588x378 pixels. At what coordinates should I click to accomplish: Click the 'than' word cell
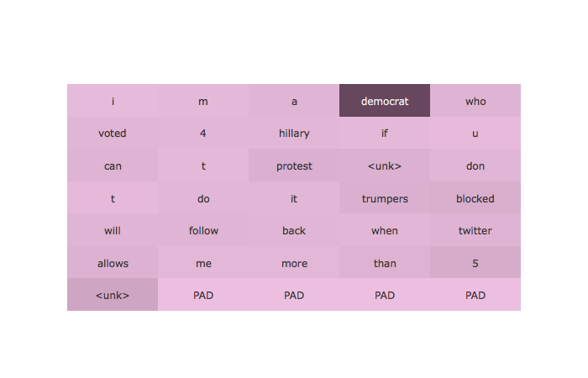tap(385, 263)
